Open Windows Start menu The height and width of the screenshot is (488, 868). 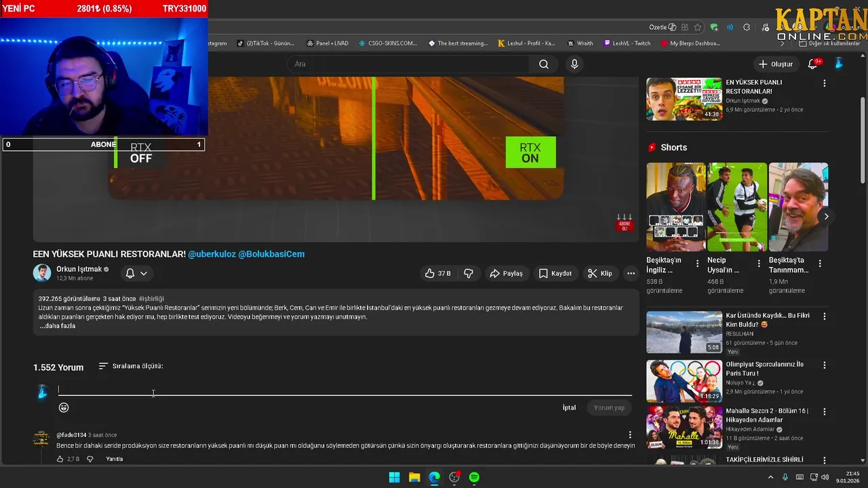(394, 477)
